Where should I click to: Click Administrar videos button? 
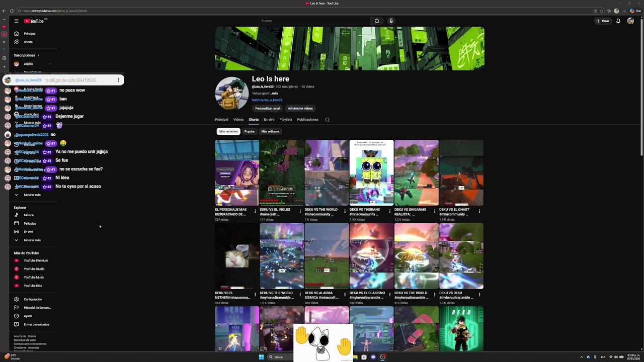coord(300,109)
